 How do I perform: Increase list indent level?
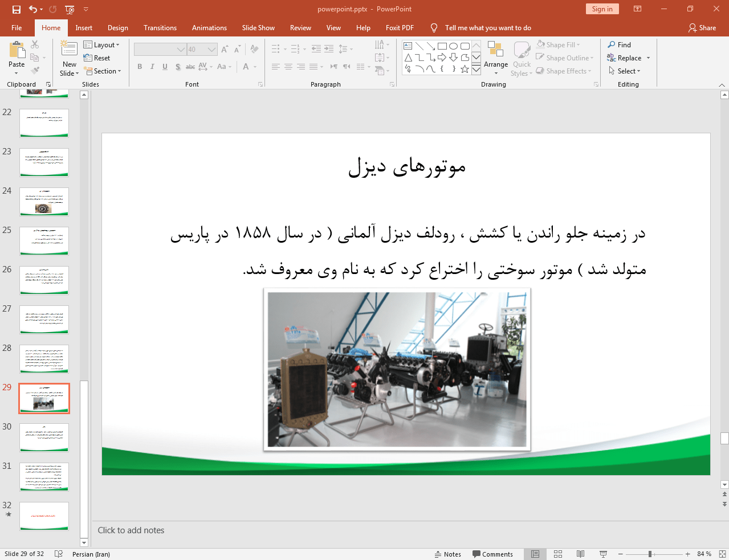coord(329,49)
